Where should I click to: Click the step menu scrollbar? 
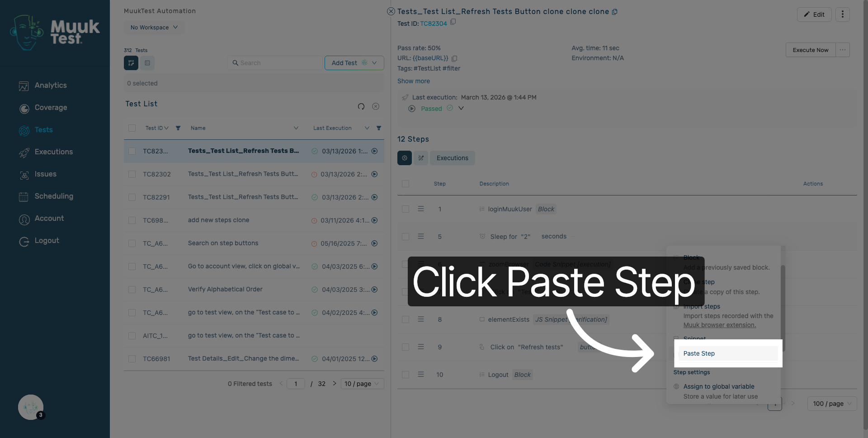(783, 308)
